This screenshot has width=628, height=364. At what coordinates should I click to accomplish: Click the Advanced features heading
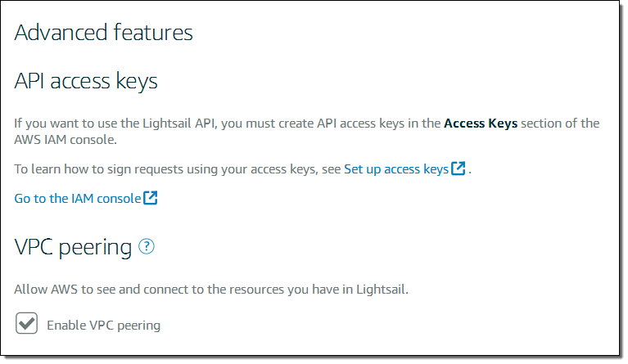(x=104, y=33)
